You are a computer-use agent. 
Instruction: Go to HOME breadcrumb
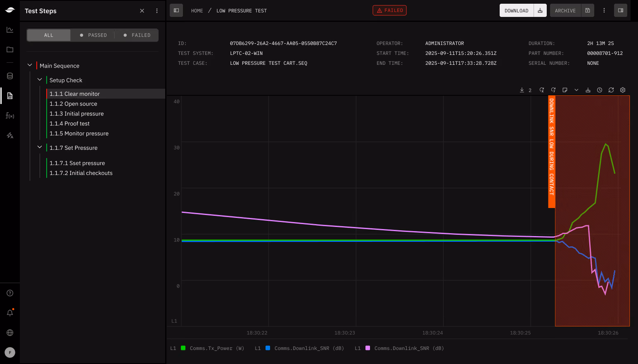click(197, 11)
